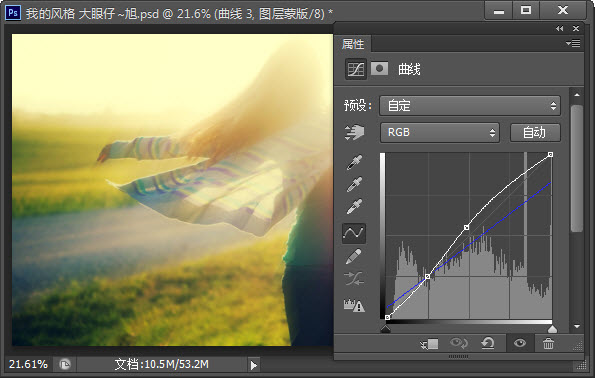Viewport: 595px width, 378px height.
Task: Activate the on-image adjustment hand tool
Action: tap(354, 132)
